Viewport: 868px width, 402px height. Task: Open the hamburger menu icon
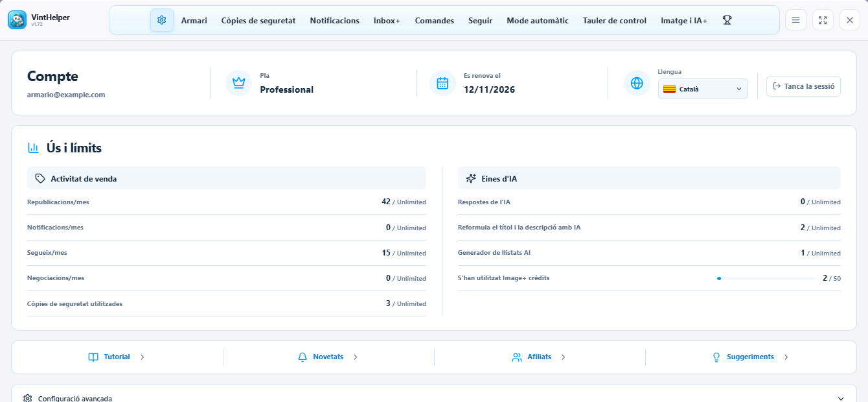point(796,20)
